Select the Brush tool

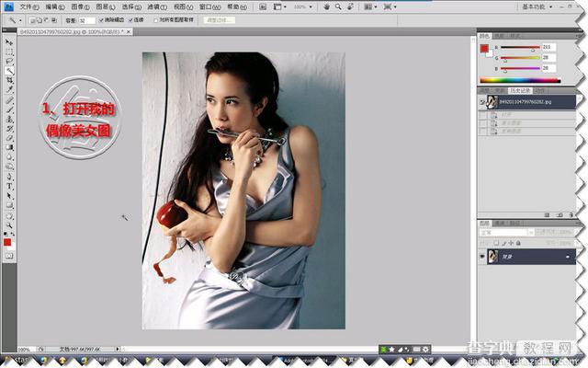click(x=9, y=110)
